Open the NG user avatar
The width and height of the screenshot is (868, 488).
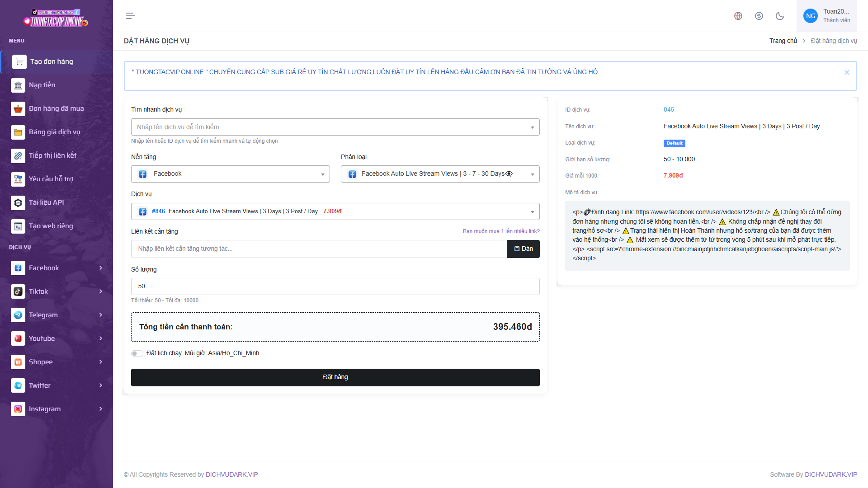click(x=811, y=16)
